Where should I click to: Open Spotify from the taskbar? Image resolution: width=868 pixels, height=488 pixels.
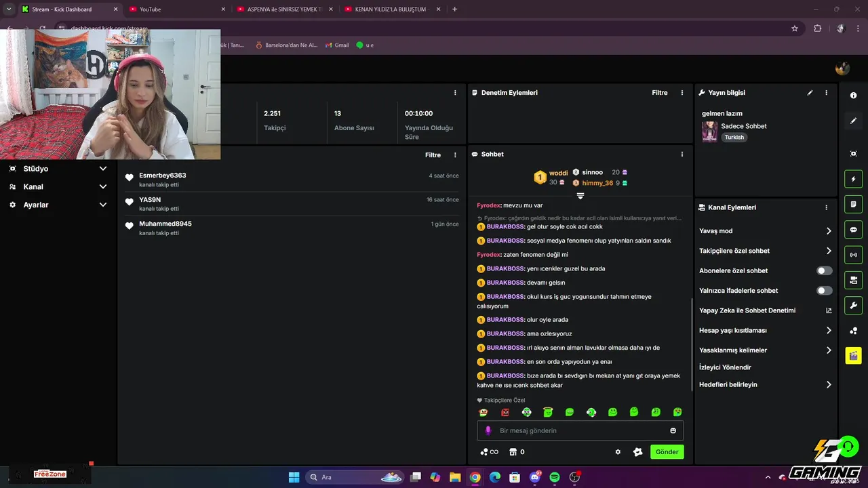(x=555, y=477)
